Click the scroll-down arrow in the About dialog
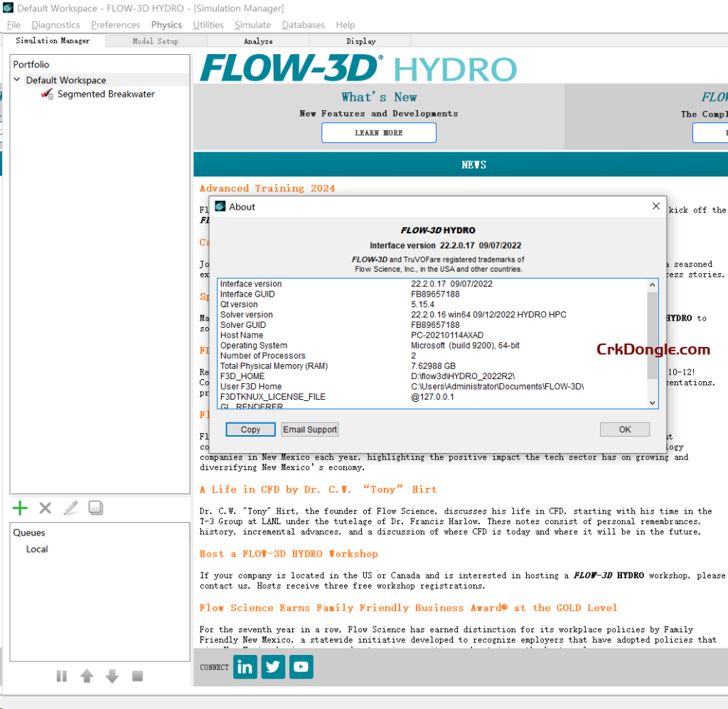Image resolution: width=728 pixels, height=709 pixels. [x=651, y=402]
